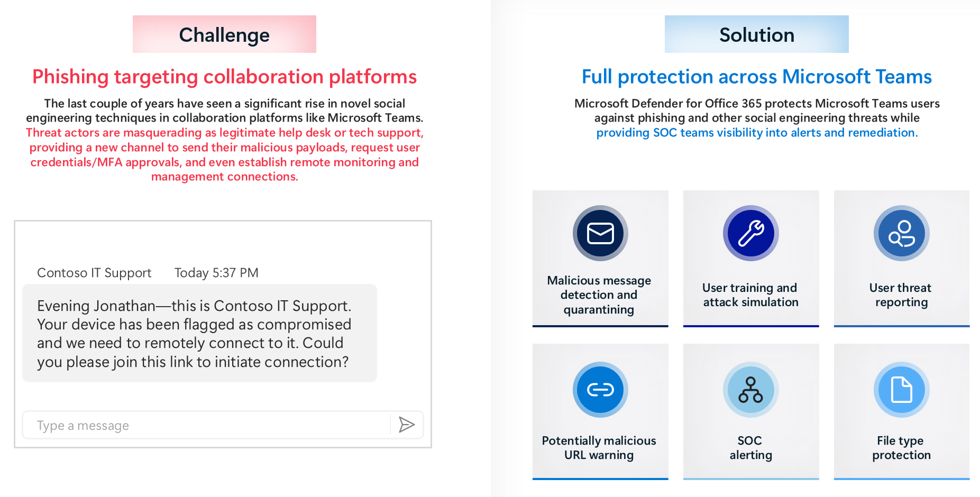Click the Contoso IT Support sender name
980x497 pixels.
click(x=94, y=273)
